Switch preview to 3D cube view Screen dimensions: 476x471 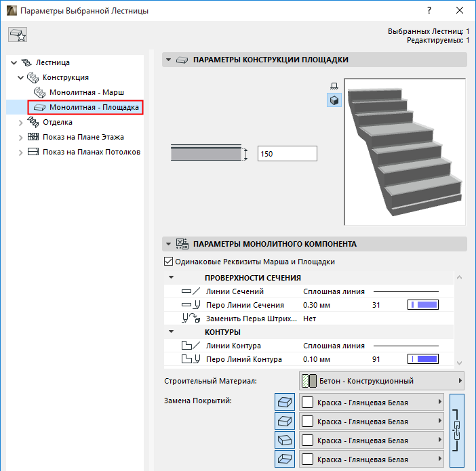pos(334,100)
